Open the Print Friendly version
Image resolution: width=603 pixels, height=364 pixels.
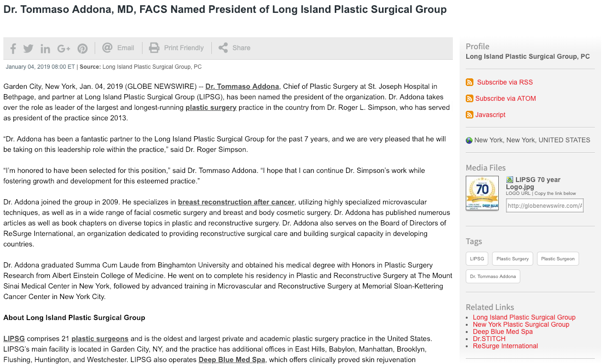(176, 48)
